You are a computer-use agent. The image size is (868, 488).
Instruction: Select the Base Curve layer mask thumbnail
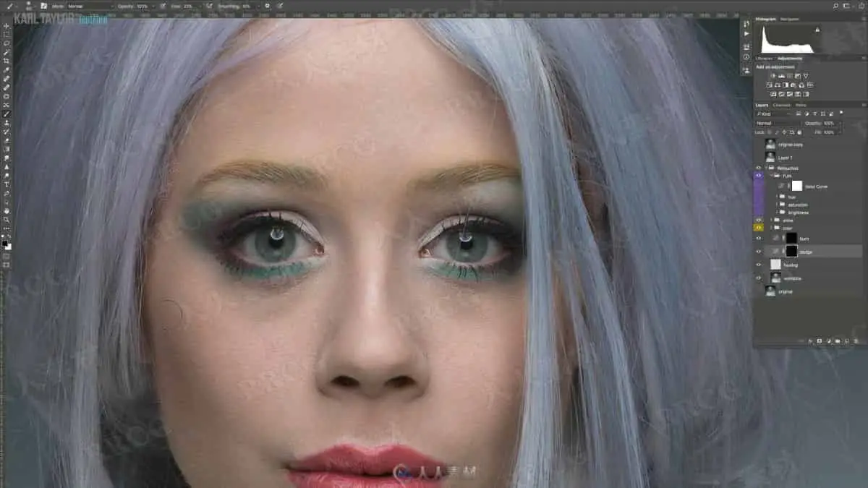coord(797,186)
